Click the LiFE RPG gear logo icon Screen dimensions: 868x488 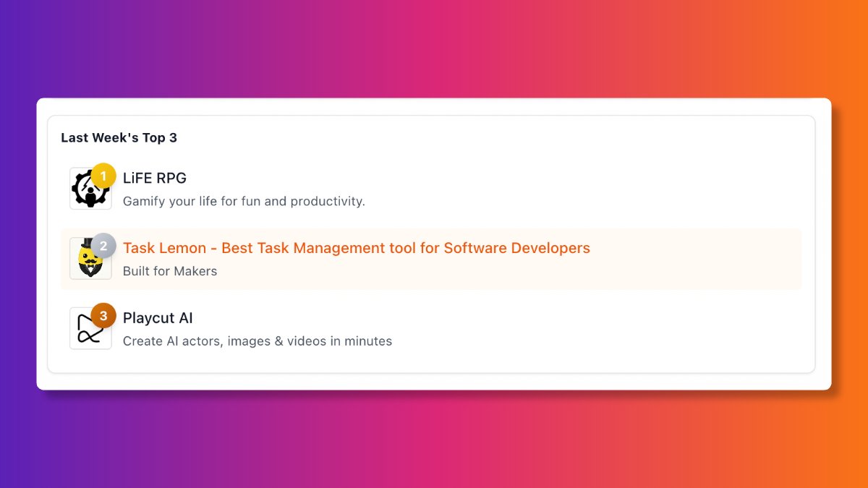coord(90,189)
